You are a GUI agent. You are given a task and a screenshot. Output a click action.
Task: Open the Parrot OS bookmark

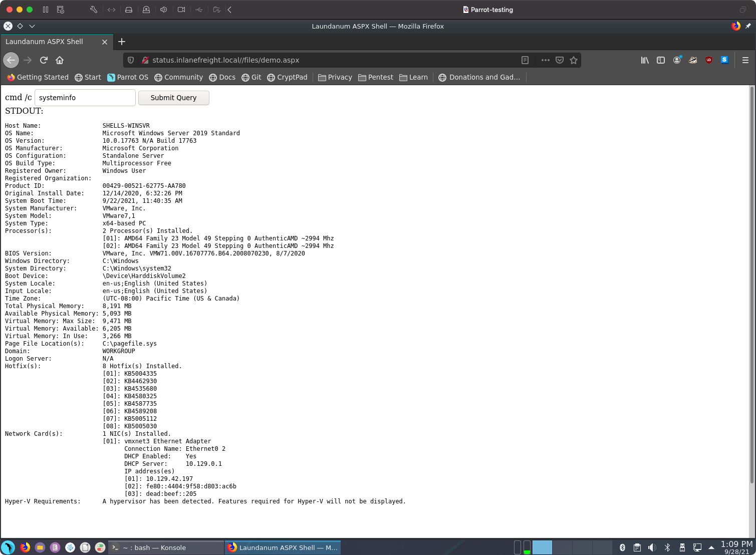[x=128, y=77]
